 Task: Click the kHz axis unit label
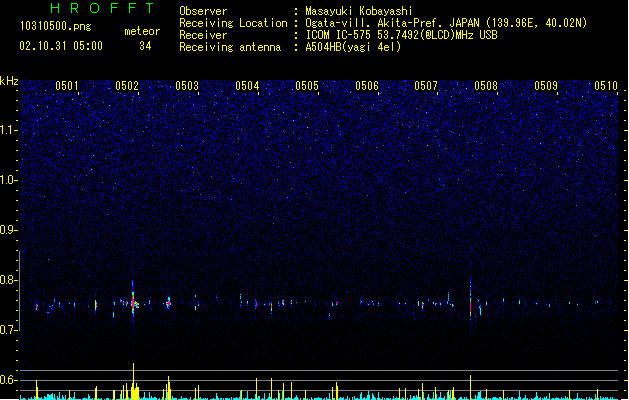[x=9, y=81]
